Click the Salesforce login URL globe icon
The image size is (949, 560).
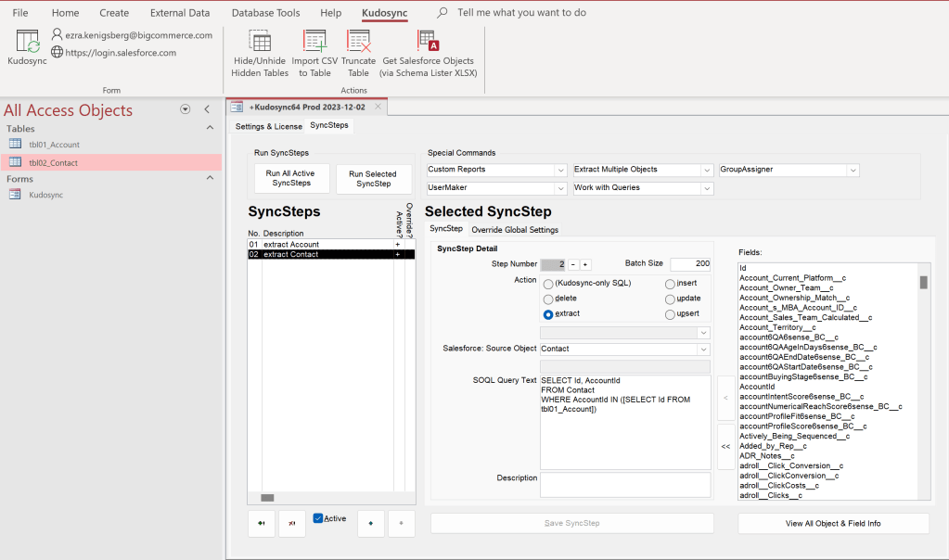coord(58,53)
